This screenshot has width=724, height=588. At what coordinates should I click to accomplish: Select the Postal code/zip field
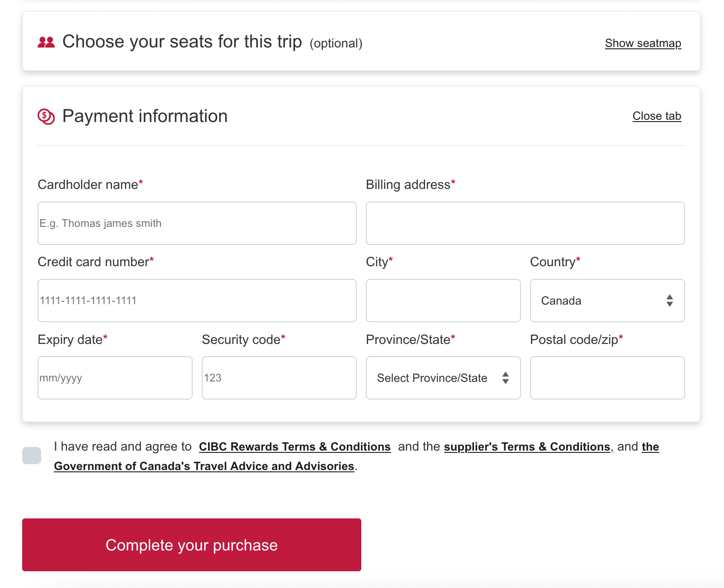607,378
